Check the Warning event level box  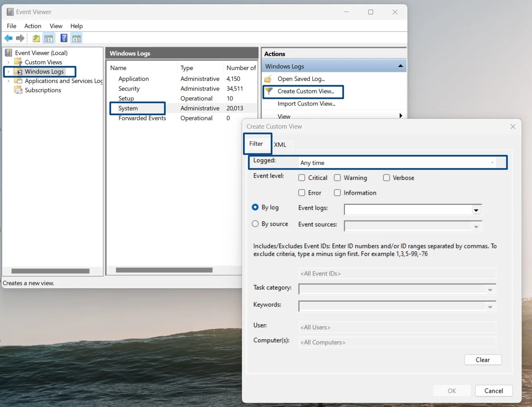coord(338,178)
